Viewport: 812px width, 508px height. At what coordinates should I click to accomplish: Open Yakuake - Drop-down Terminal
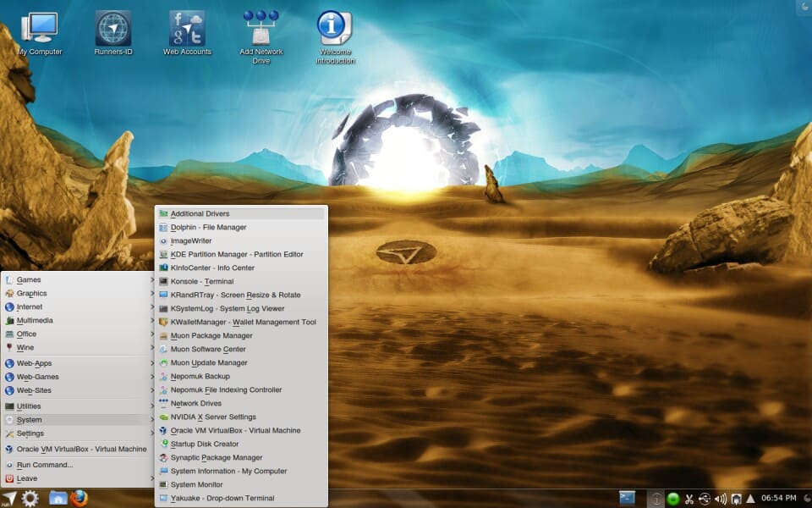(241, 498)
